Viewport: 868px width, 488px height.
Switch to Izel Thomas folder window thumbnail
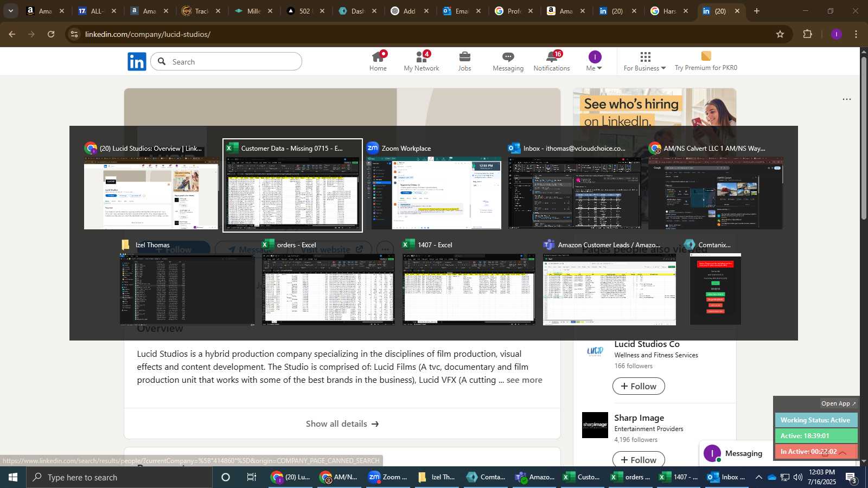coord(187,282)
